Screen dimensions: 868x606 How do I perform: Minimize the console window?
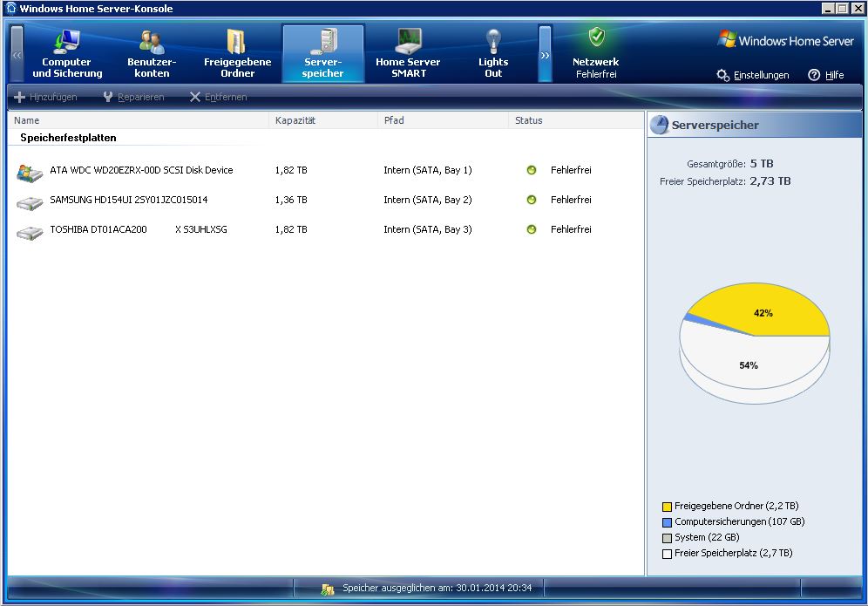828,9
